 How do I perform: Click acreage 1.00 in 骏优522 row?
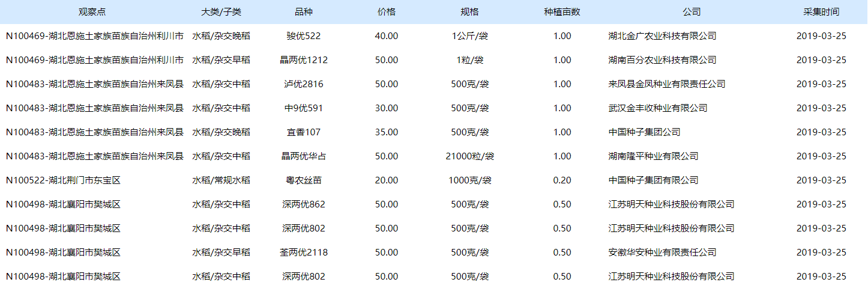562,36
